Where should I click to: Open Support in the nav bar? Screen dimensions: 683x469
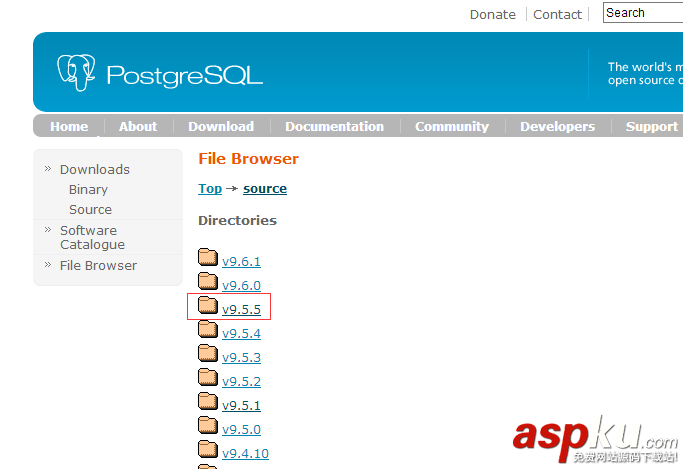coord(652,126)
